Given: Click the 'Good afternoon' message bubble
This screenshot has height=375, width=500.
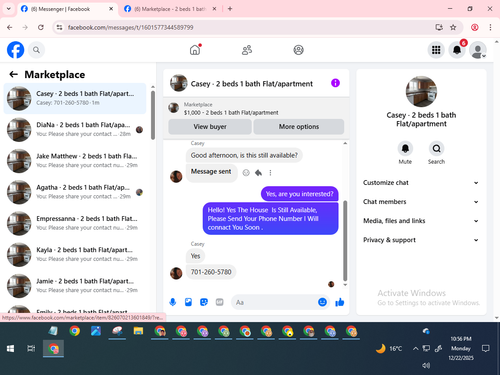Looking at the screenshot, I should coord(244,155).
